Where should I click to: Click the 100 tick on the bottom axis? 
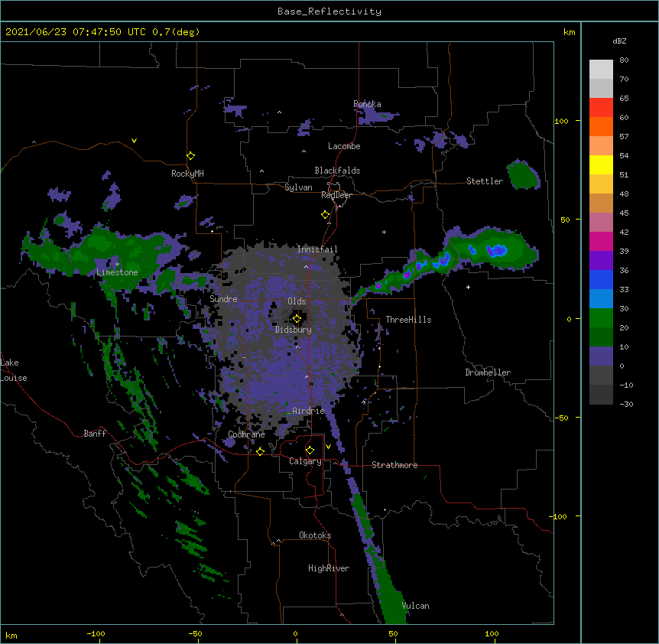492,633
